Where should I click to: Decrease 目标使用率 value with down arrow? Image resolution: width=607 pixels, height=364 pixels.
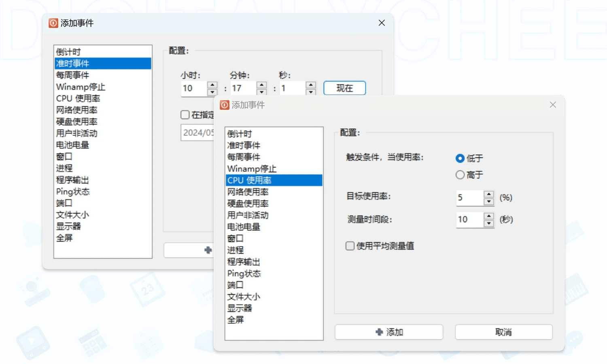pyautogui.click(x=489, y=201)
